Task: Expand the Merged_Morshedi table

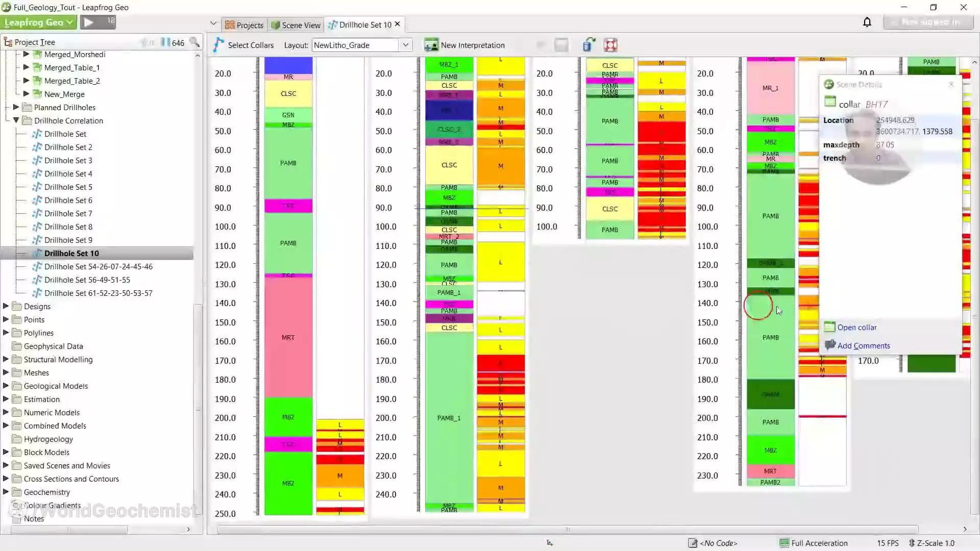Action: pyautogui.click(x=26, y=54)
